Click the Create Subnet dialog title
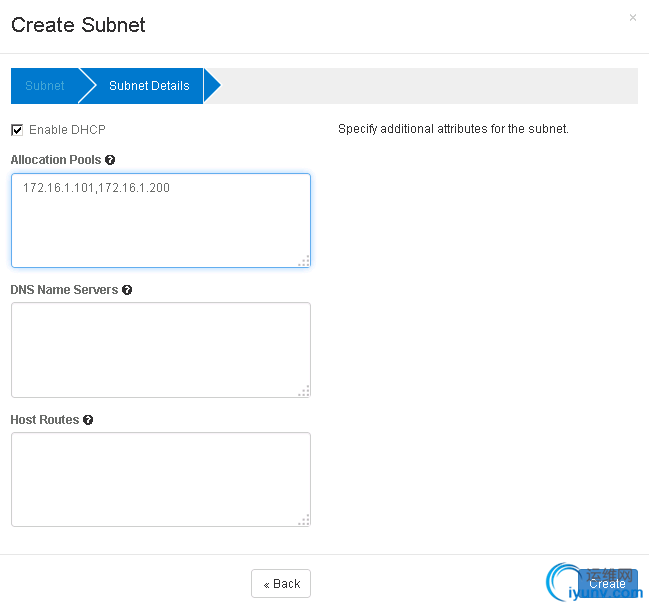This screenshot has height=609, width=649. point(78,26)
